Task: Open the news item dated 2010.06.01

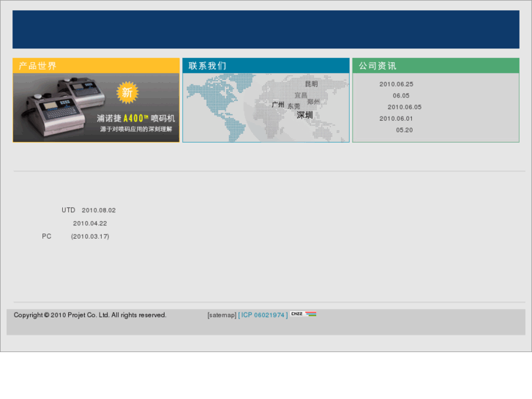Action: tap(396, 119)
